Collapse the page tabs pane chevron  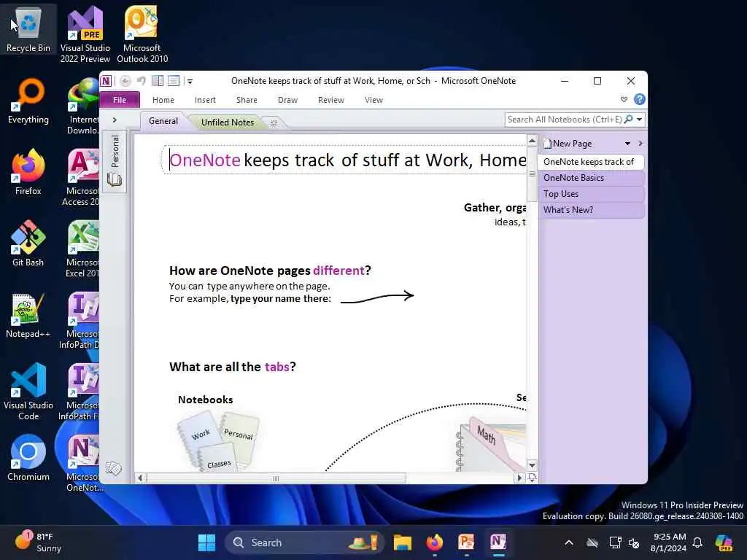640,144
